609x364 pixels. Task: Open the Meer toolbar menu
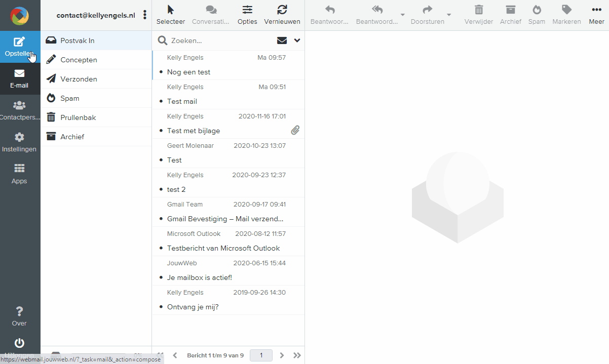(596, 15)
